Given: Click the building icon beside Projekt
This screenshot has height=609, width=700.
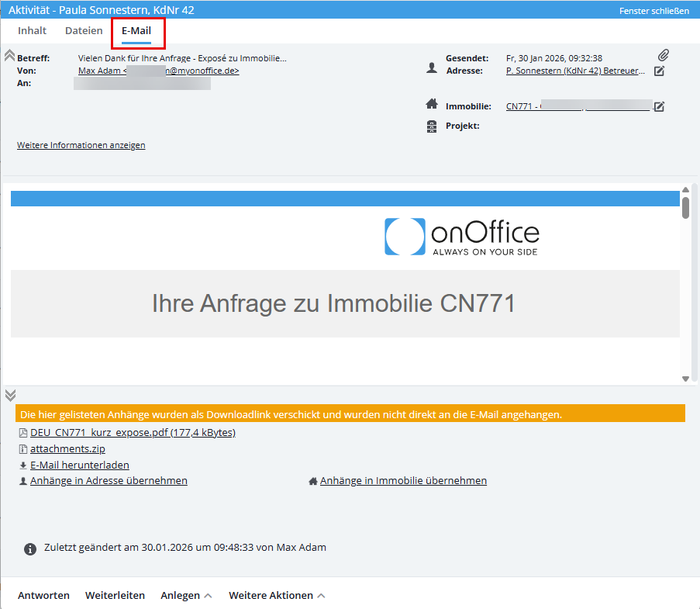Looking at the screenshot, I should point(432,126).
